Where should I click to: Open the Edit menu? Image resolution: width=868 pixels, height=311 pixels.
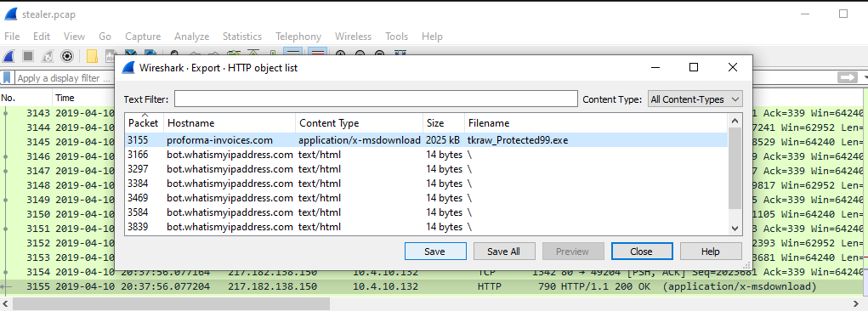tap(42, 37)
